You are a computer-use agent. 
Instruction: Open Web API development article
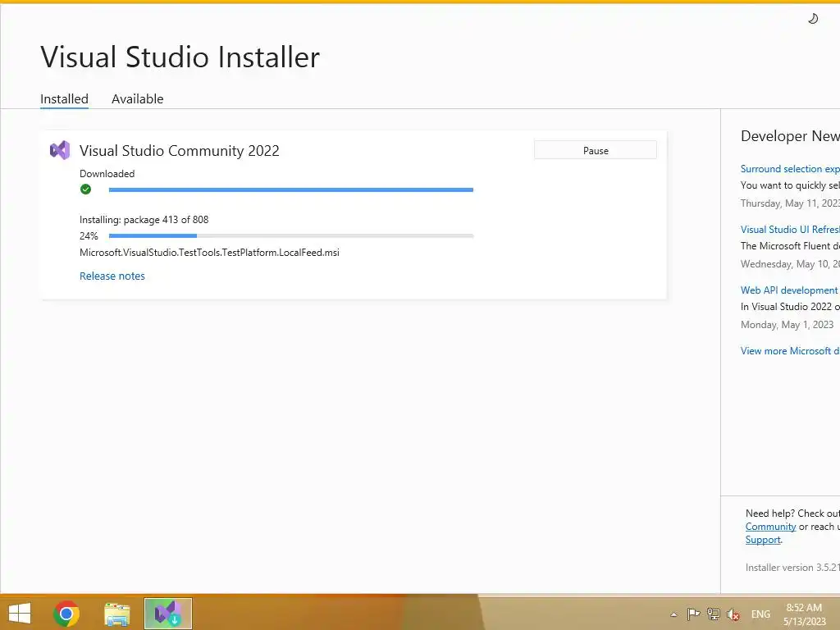[x=790, y=290]
